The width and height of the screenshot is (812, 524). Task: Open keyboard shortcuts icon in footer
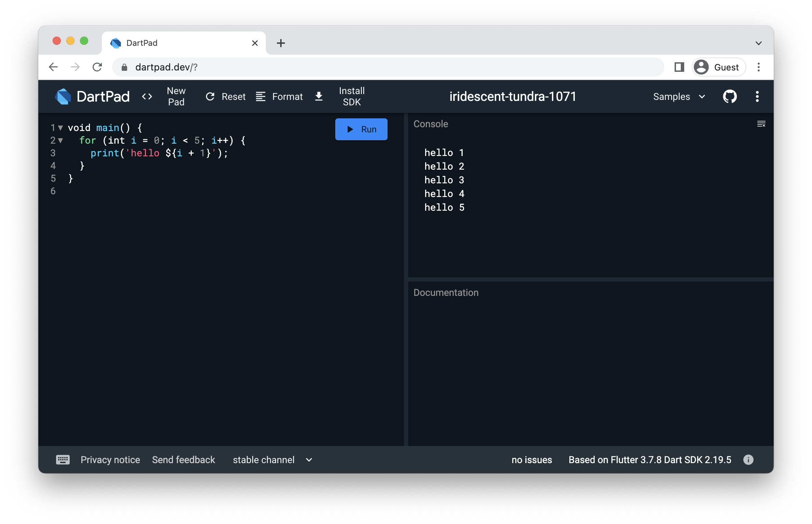tap(63, 460)
